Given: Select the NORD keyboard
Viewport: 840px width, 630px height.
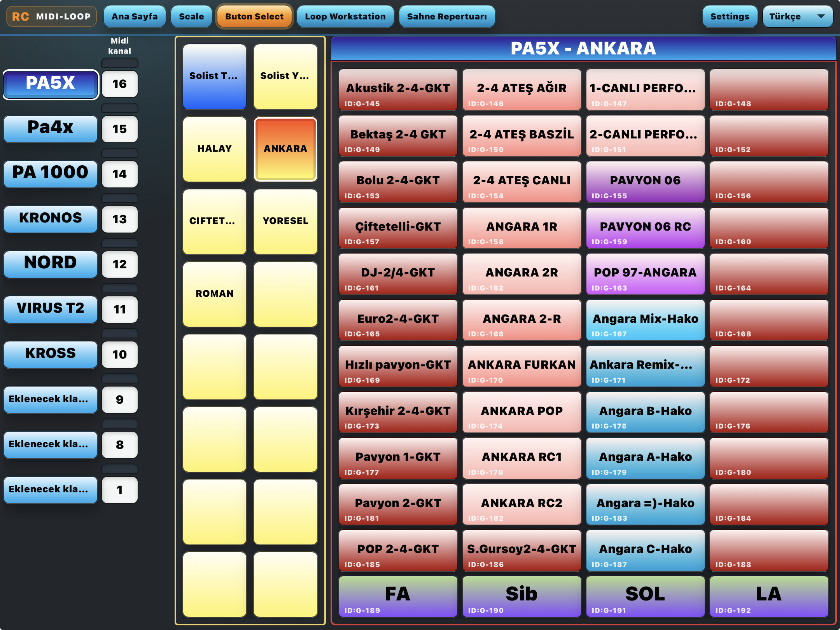Looking at the screenshot, I should 51,264.
